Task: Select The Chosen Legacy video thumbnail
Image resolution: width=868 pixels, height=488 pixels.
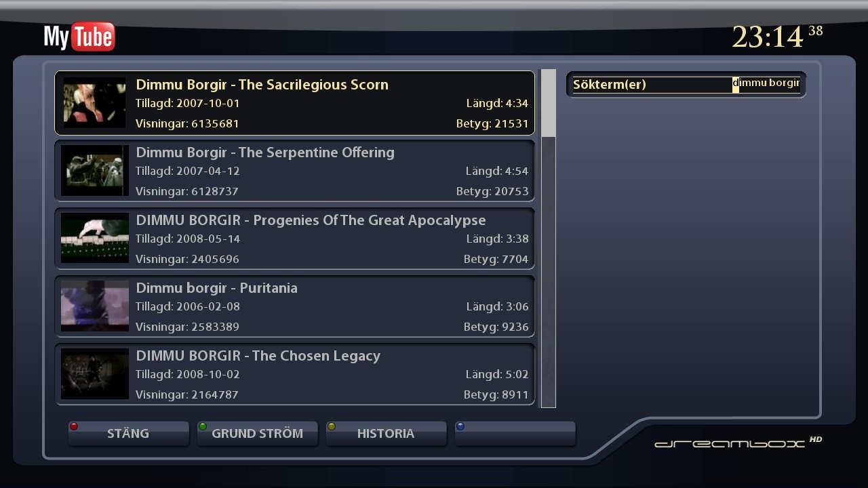Action: coord(94,374)
